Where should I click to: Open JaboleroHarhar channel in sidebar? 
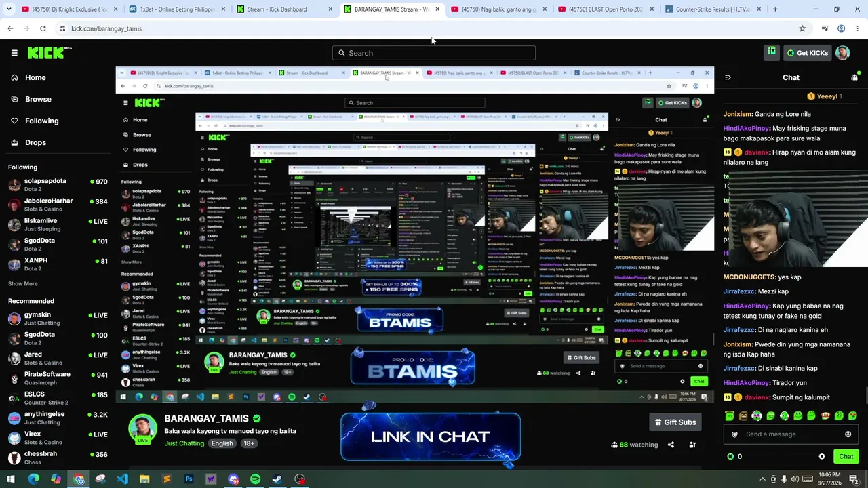[x=58, y=205]
